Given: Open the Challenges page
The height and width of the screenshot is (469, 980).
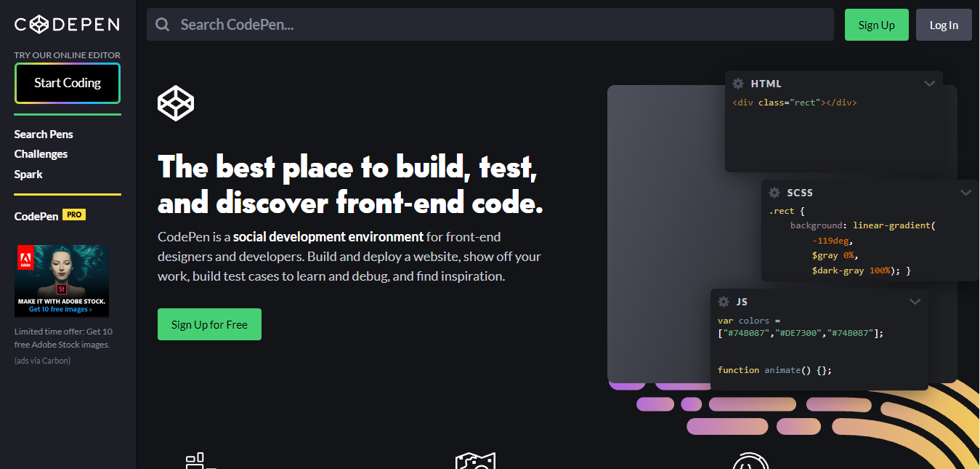Looking at the screenshot, I should pos(41,154).
